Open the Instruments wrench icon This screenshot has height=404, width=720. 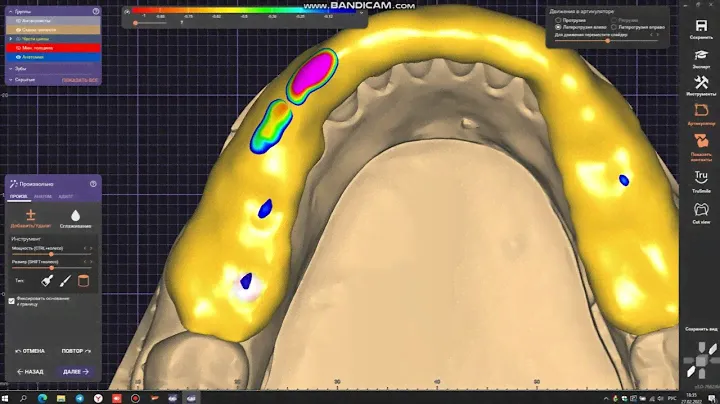click(x=701, y=87)
